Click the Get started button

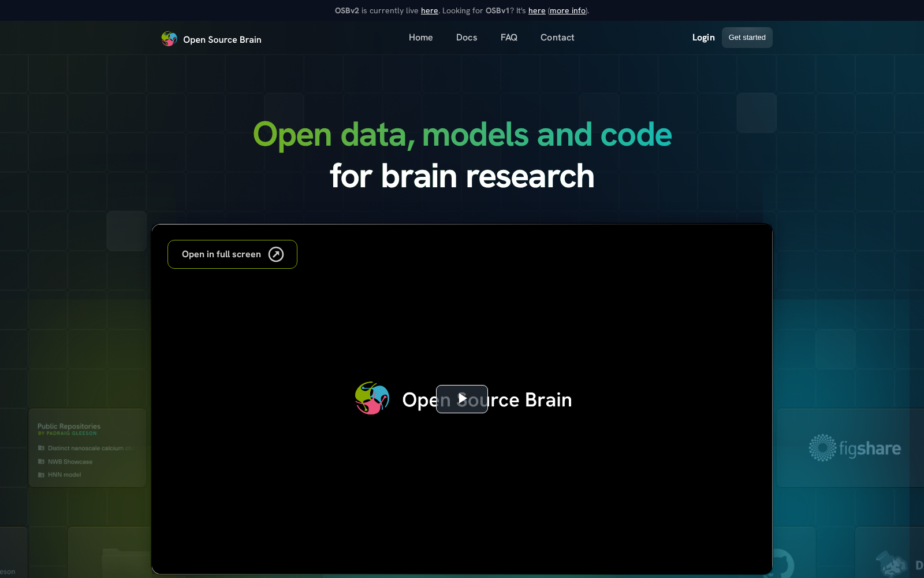[747, 38]
